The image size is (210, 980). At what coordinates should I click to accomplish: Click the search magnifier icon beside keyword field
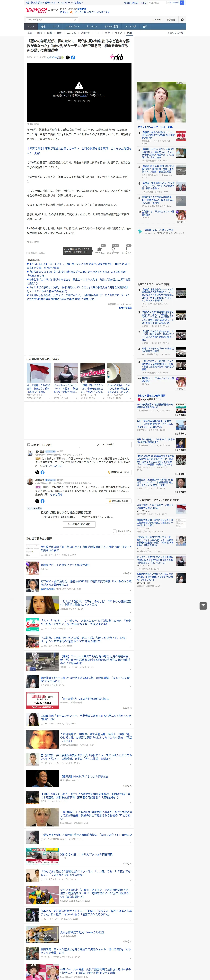tap(75, 20)
